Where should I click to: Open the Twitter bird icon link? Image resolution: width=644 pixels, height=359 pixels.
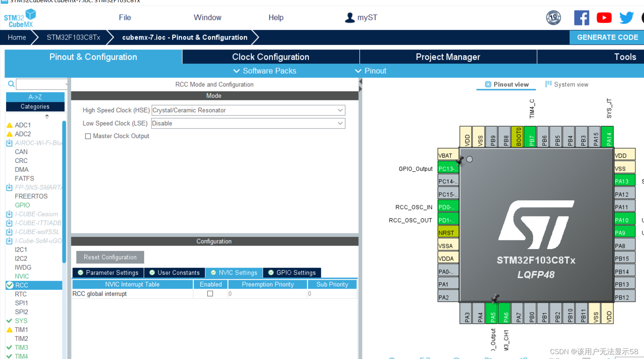pos(626,18)
